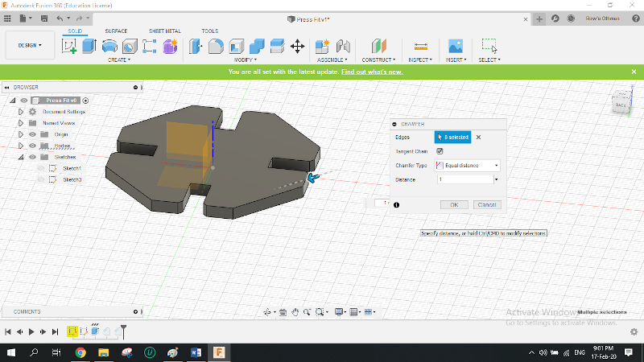
Task: Toggle visibility of Sketches folder
Action: [32, 157]
